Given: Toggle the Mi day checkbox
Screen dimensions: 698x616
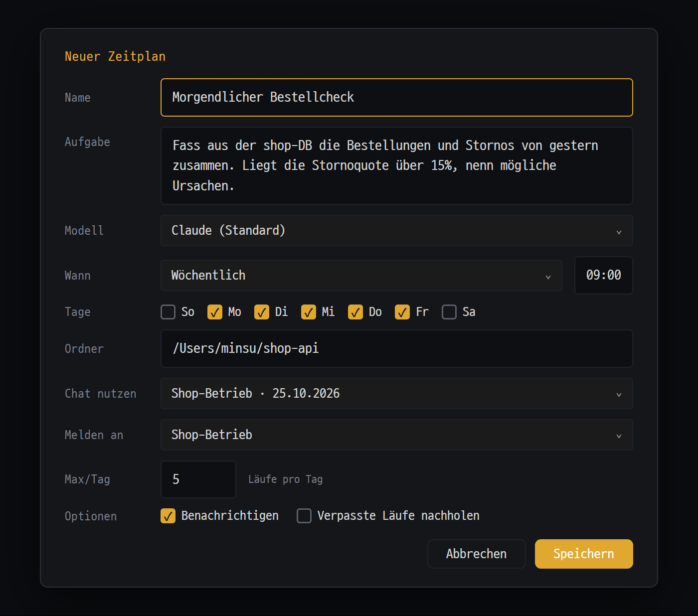Looking at the screenshot, I should tap(309, 312).
